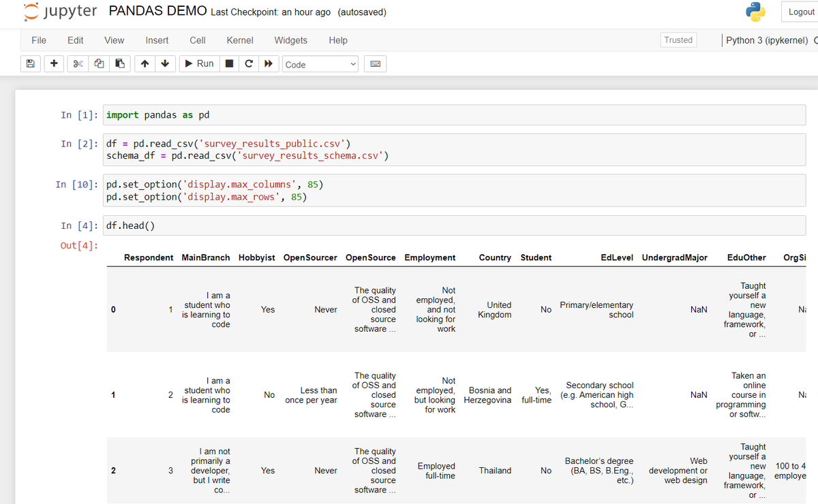Image resolution: width=818 pixels, height=504 pixels.
Task: Select the import pandas code cell
Action: (x=455, y=115)
